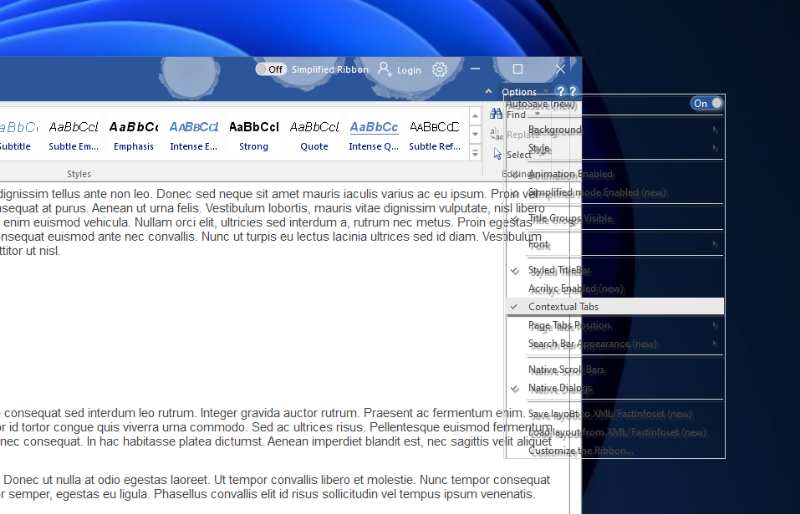Apply the Strong text style

[254, 135]
